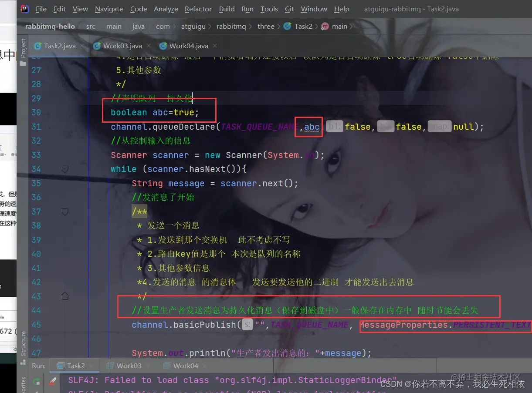This screenshot has height=393, width=532.
Task: Close the Work04.java editor tab
Action: 214,45
